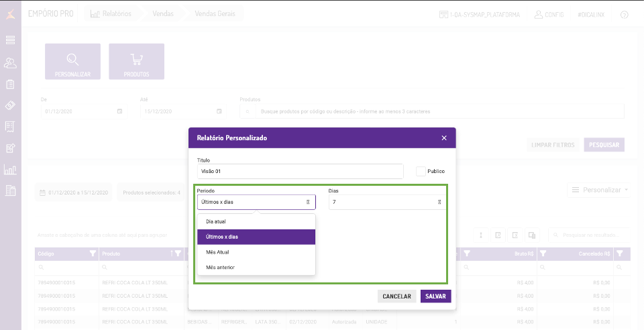Screen dimensions: 644x330
Task: Click the magnifier Personalizar tile
Action: coord(72,61)
